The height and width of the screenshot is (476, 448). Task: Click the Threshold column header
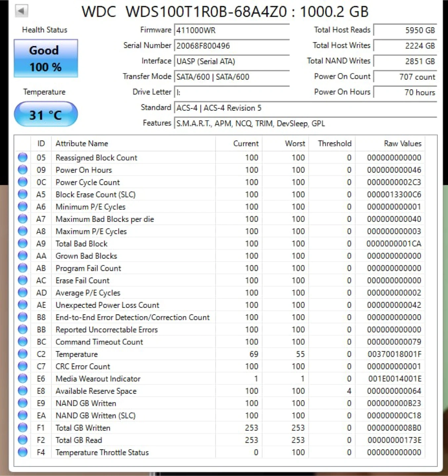point(334,143)
